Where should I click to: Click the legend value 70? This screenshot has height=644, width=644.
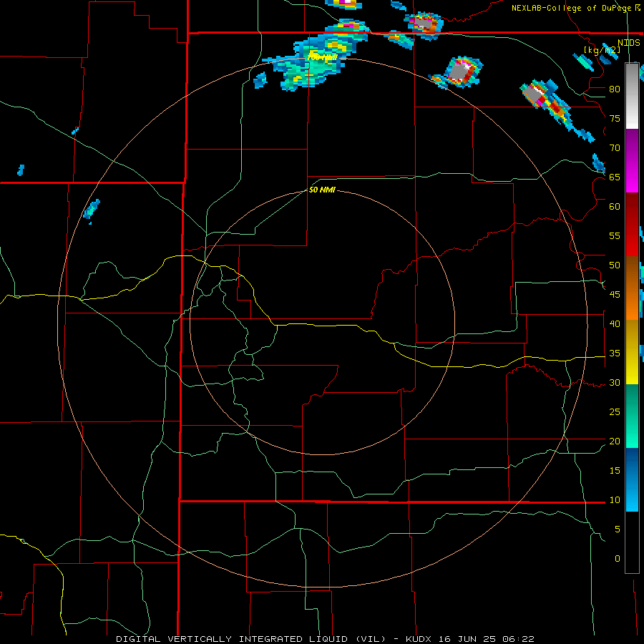(x=615, y=148)
